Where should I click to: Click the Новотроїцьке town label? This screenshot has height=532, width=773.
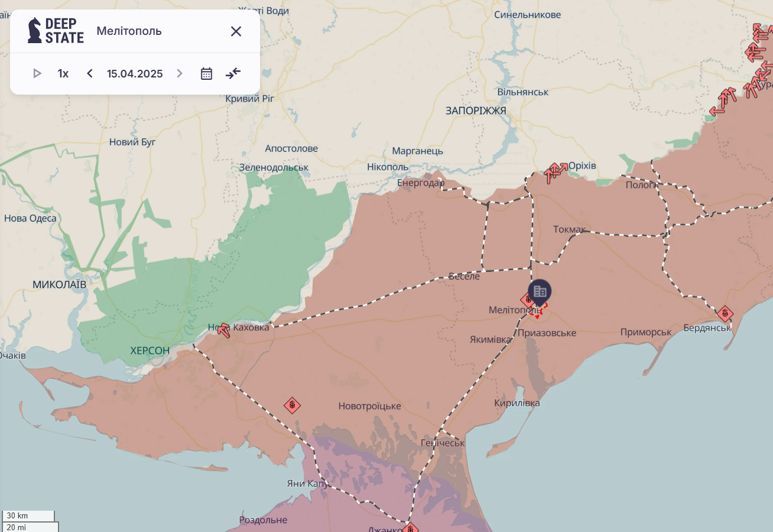coord(370,406)
